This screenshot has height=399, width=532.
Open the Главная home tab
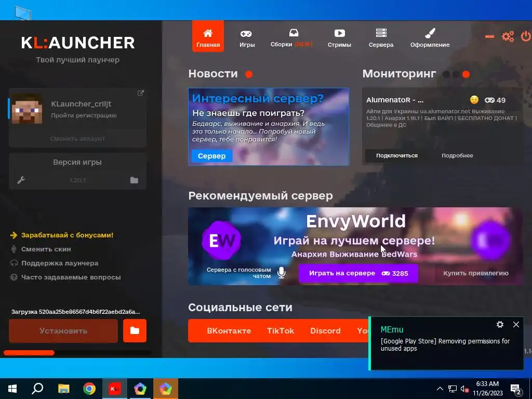pos(208,37)
